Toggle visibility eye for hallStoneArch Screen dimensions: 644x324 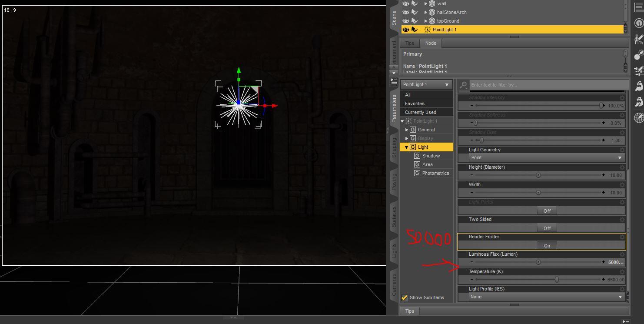point(406,12)
